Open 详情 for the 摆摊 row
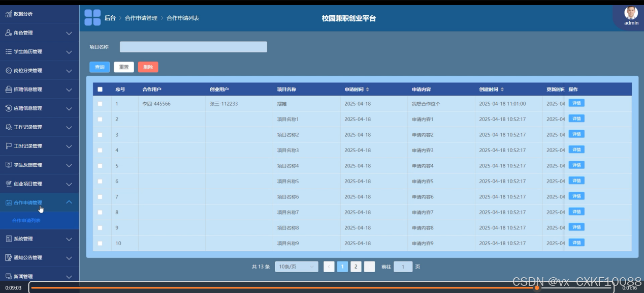The image size is (644, 293). (x=576, y=103)
